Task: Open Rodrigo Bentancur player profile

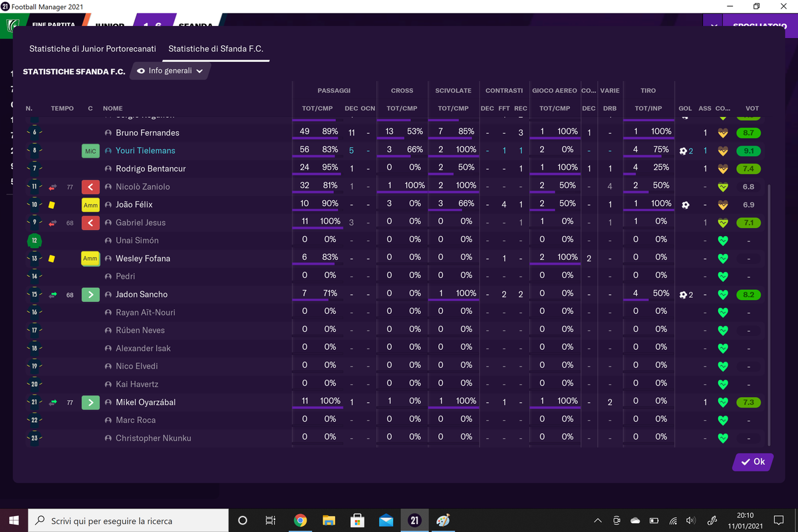Action: [150, 169]
